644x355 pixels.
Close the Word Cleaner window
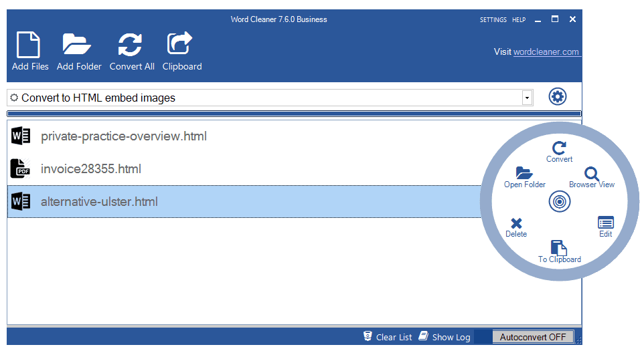[572, 19]
